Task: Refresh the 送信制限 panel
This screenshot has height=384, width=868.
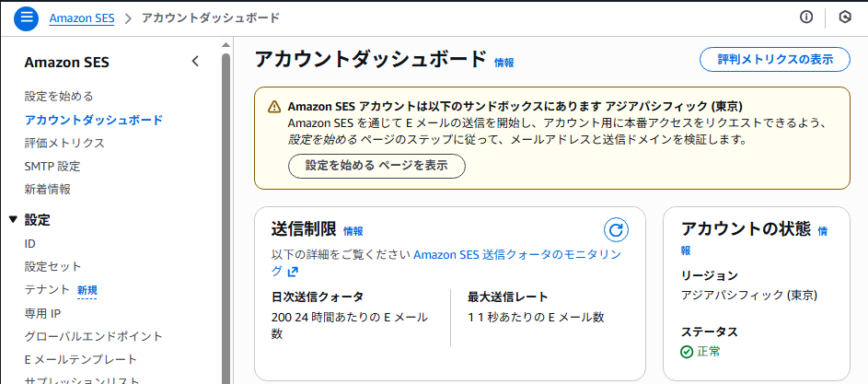Action: pyautogui.click(x=616, y=230)
